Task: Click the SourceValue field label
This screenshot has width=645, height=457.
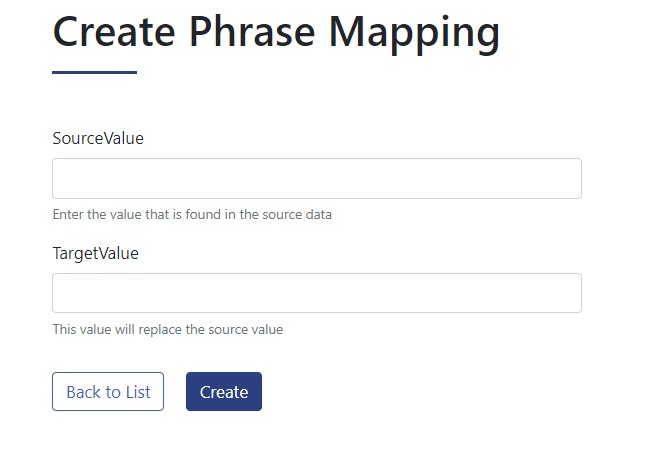Action: tap(98, 139)
